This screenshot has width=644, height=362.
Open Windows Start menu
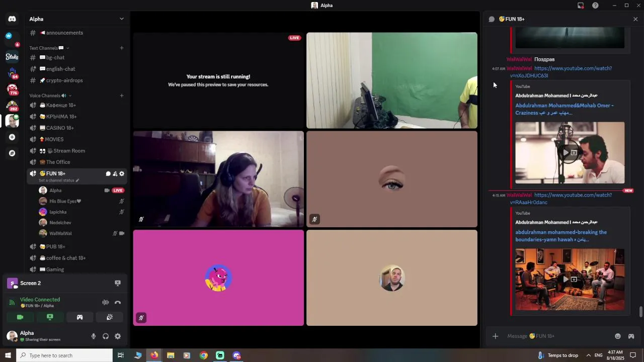coord(8,355)
